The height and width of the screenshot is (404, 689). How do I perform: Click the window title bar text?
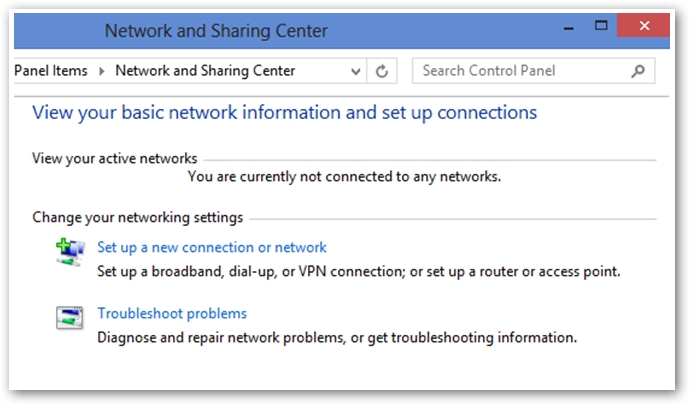click(216, 31)
